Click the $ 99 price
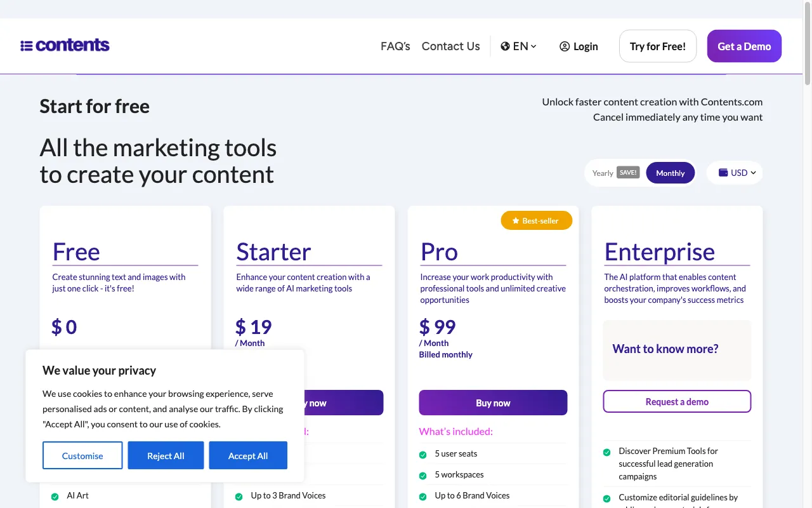812x508 pixels. [x=438, y=327]
